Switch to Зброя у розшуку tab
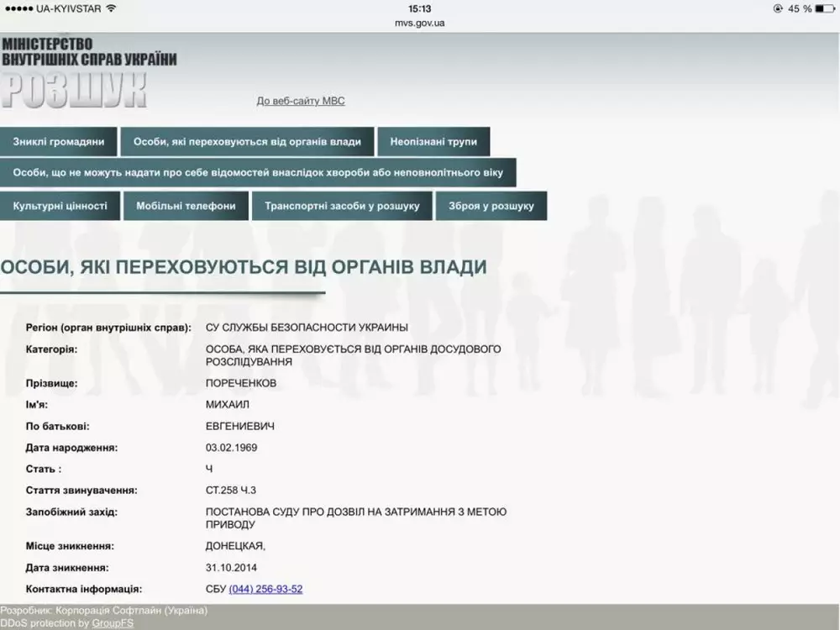The height and width of the screenshot is (630, 840). (x=491, y=206)
